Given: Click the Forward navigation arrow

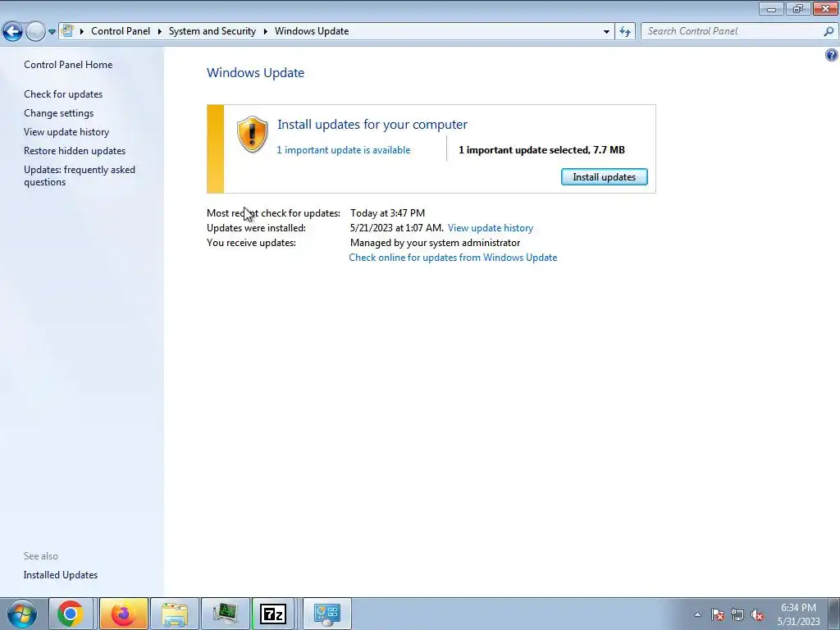Looking at the screenshot, I should click(x=35, y=32).
